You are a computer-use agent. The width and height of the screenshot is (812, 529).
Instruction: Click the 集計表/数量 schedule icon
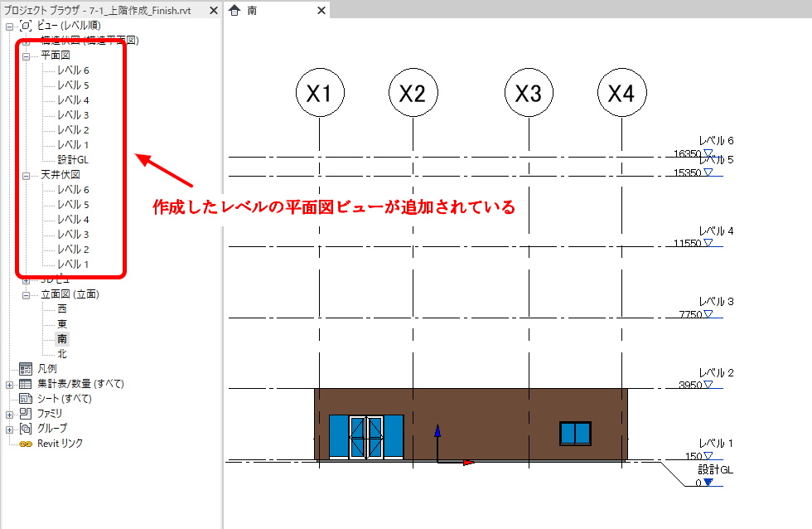tap(26, 384)
